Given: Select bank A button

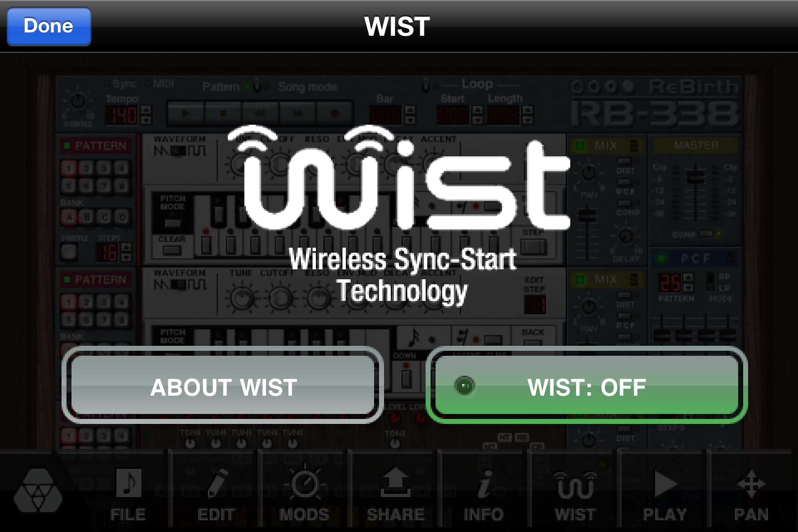Looking at the screenshot, I should click(x=69, y=217).
